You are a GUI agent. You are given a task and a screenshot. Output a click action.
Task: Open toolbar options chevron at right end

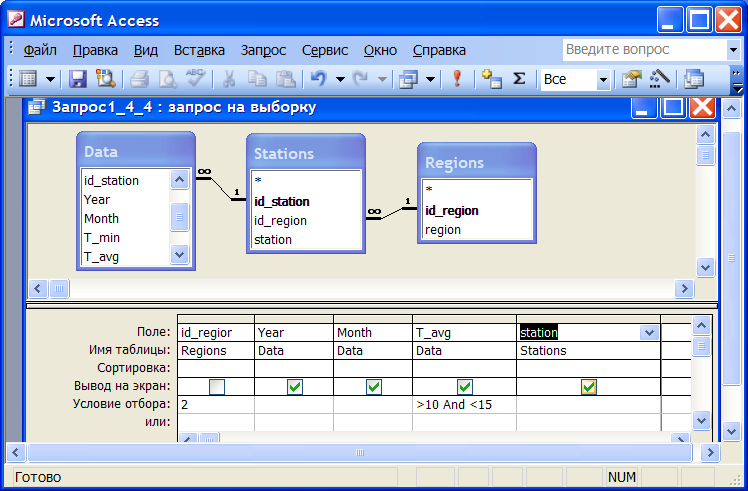click(x=737, y=80)
